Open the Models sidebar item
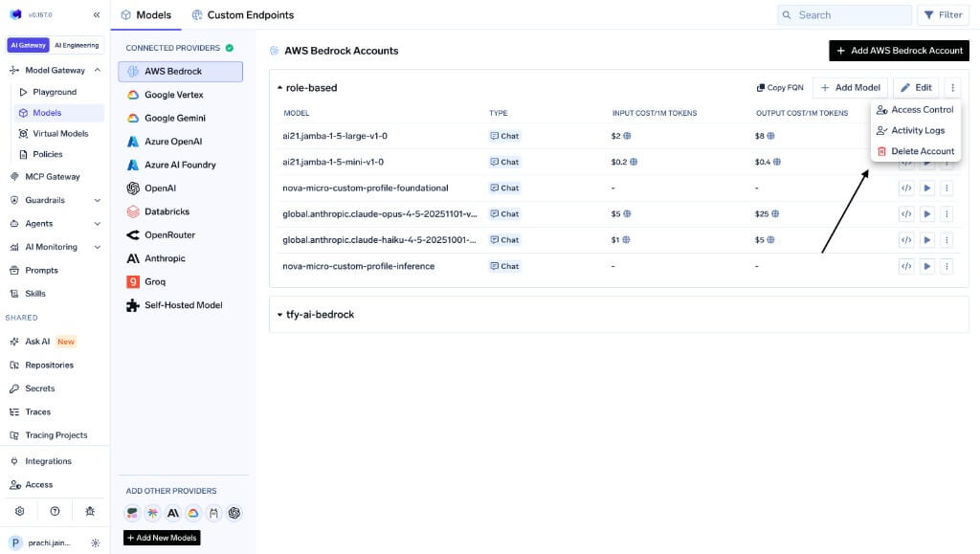This screenshot has height=554, width=980. pyautogui.click(x=59, y=113)
